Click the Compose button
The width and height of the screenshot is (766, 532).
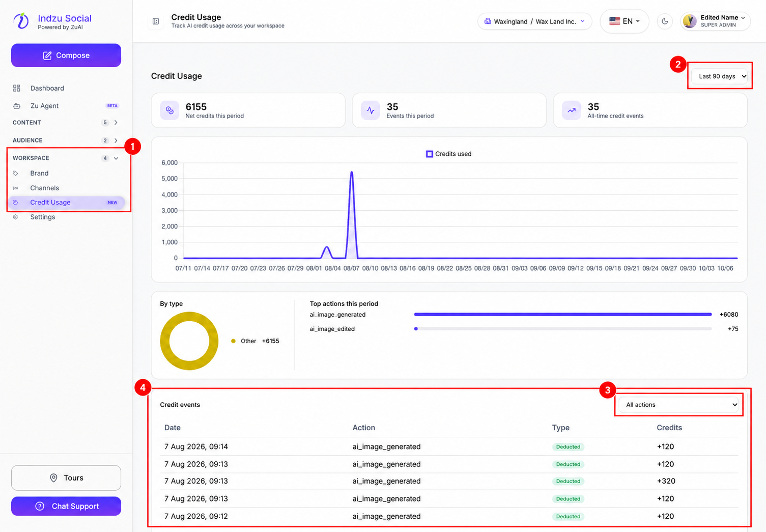66,55
